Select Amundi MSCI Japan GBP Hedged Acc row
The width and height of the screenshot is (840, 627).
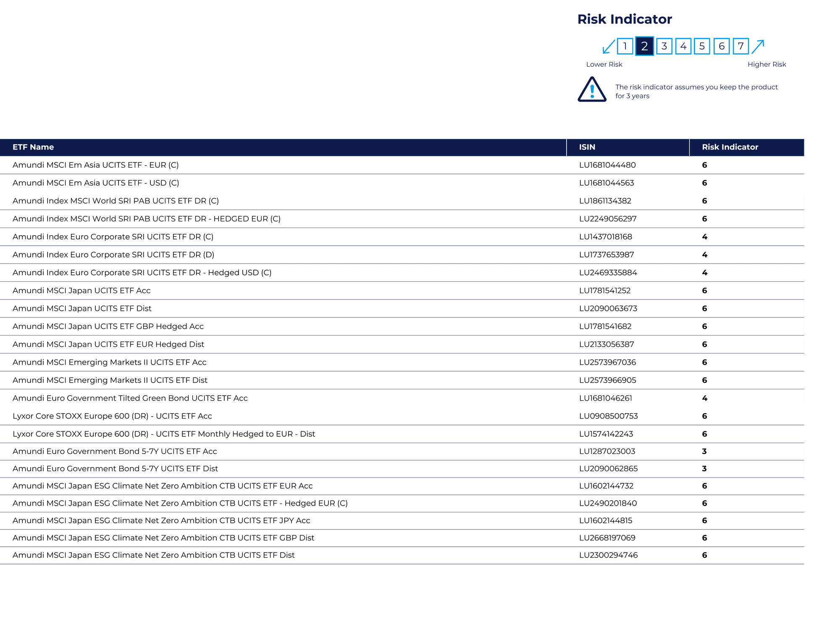tap(402, 326)
